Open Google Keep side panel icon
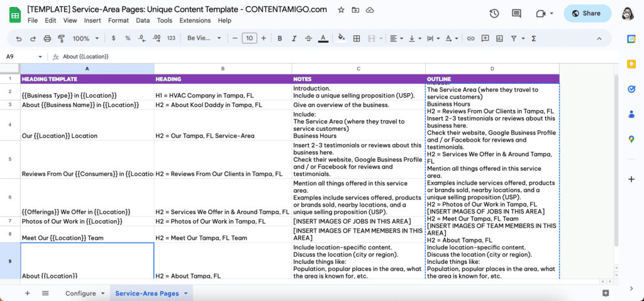The width and height of the screenshot is (644, 301). [631, 64]
